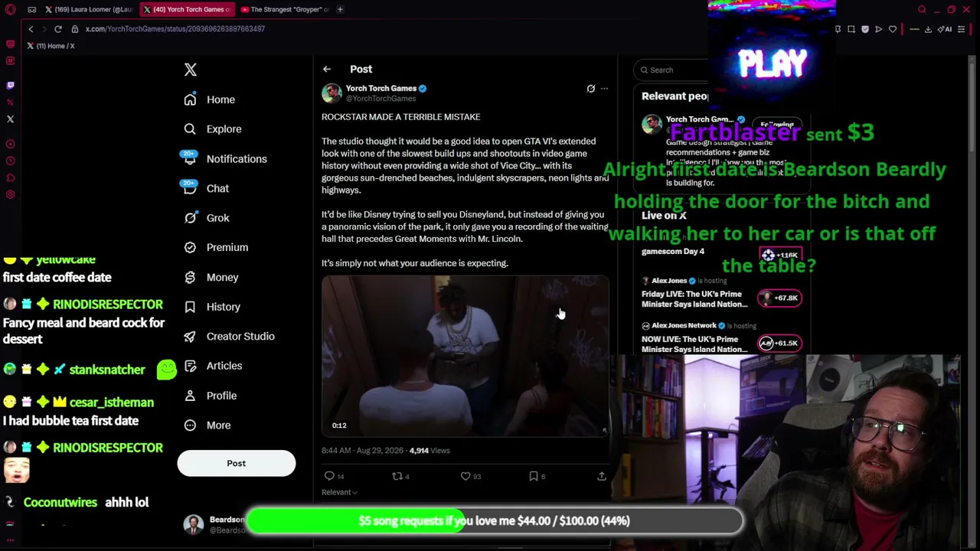Image resolution: width=980 pixels, height=551 pixels.
Task: Click the @YorchTorchGames handle
Action: click(381, 99)
